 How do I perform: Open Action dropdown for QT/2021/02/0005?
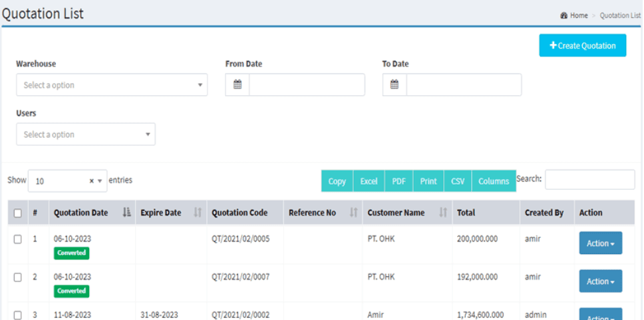tap(601, 243)
